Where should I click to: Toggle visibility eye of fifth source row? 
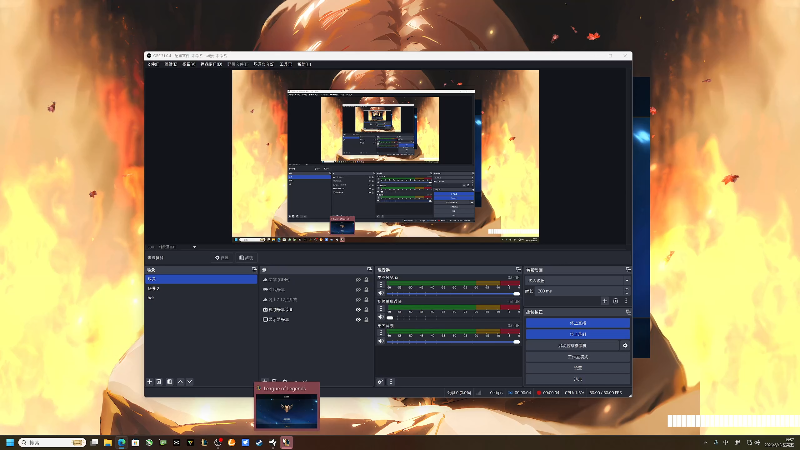[358, 319]
